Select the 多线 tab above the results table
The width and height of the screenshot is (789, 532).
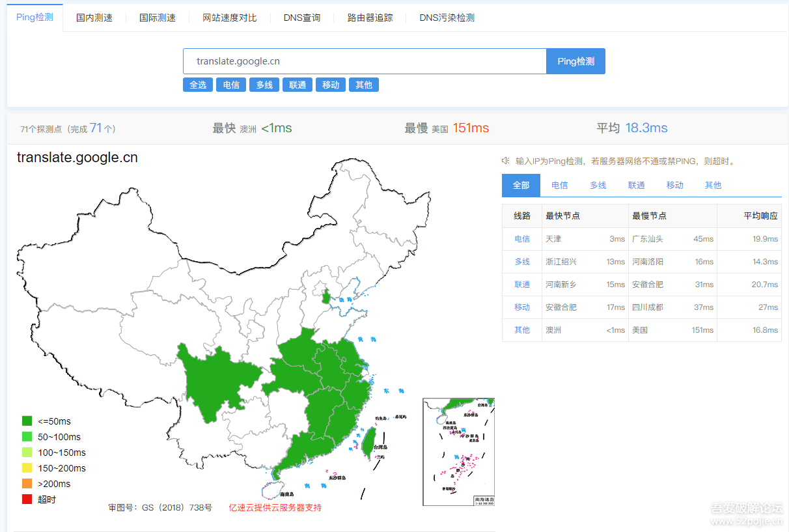click(598, 186)
